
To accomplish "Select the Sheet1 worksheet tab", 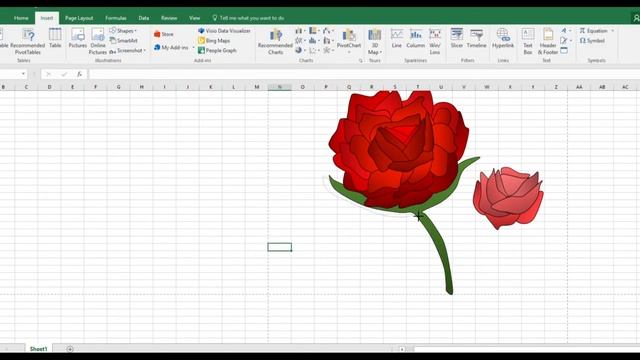I will click(x=38, y=349).
